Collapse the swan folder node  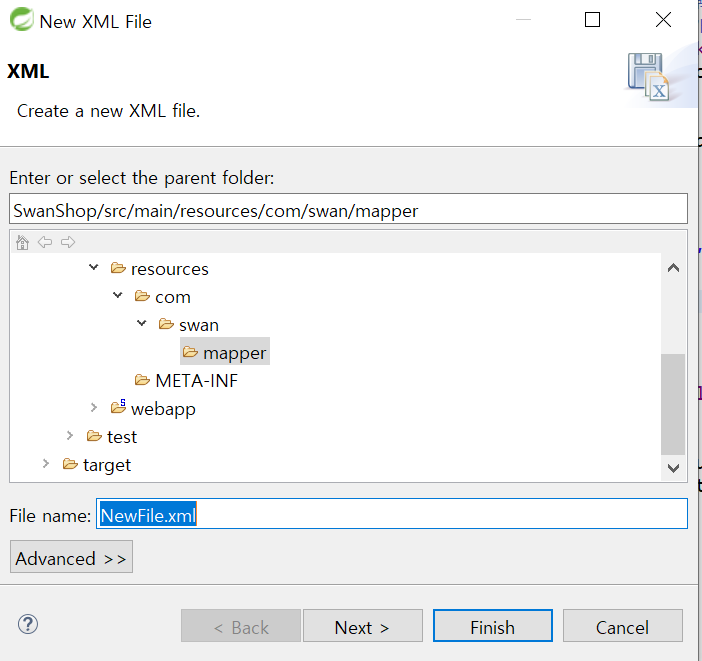pos(141,323)
